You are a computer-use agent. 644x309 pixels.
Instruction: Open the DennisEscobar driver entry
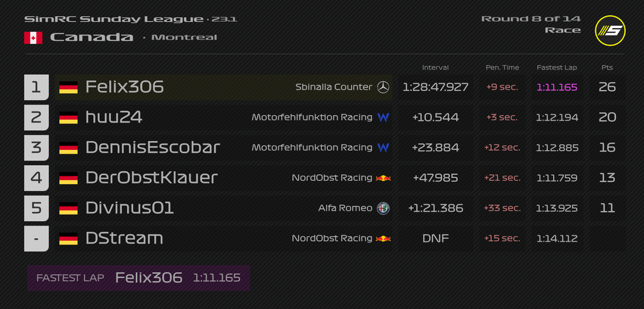pos(153,148)
